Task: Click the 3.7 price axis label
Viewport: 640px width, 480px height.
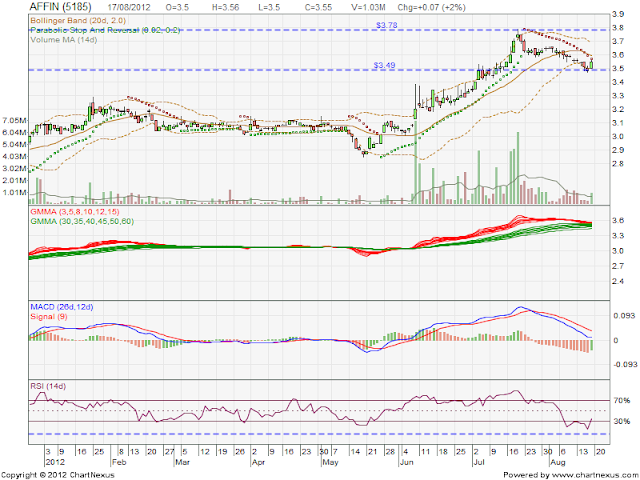Action: 618,41
